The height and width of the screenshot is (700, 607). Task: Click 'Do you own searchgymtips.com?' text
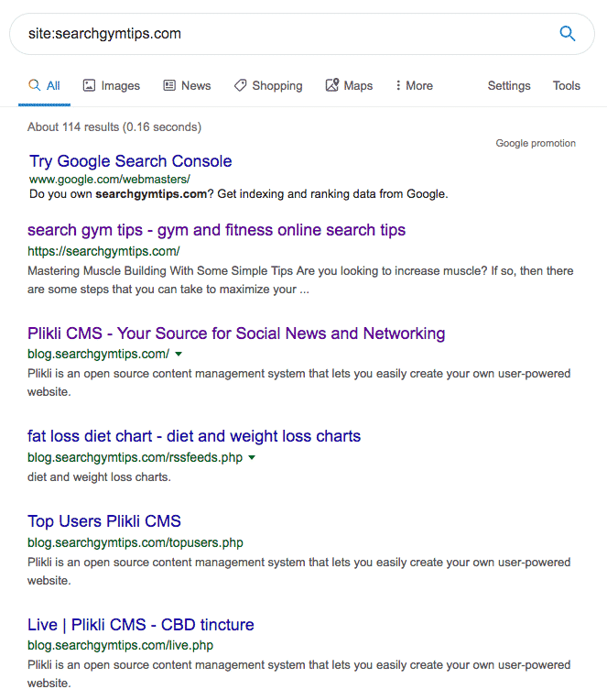coord(239,194)
